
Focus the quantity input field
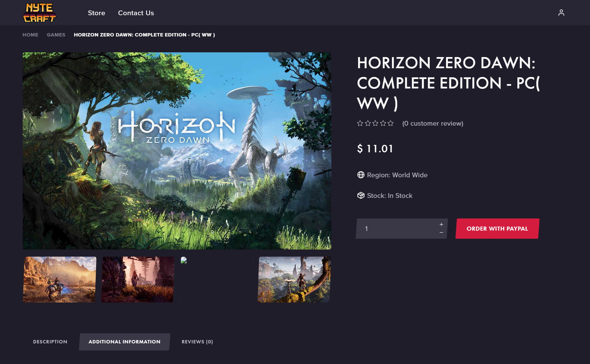click(x=397, y=229)
